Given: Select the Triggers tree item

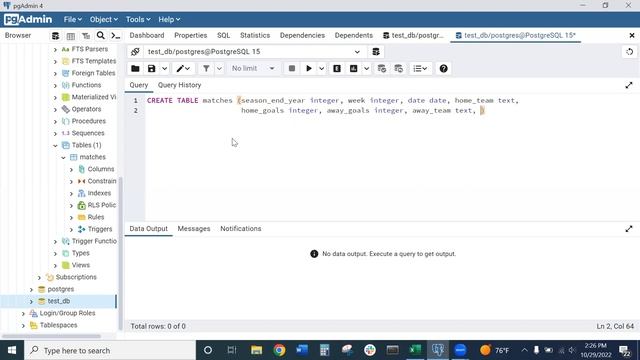Looking at the screenshot, I should 100,229.
